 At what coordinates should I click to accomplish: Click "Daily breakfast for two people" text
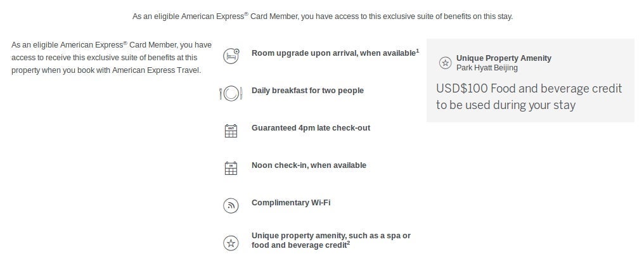[307, 91]
